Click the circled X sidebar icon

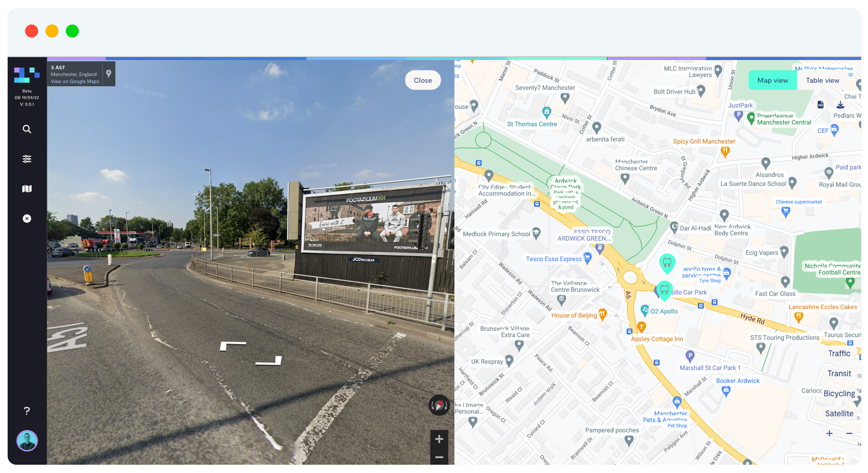point(27,219)
